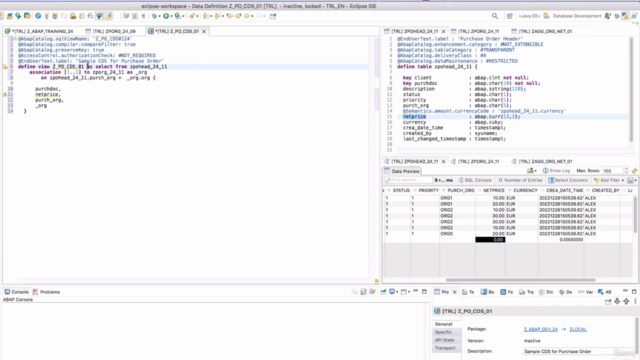This screenshot has height=360, width=640.
Task: Click the debug bug toolbar icon
Action: click(x=154, y=16)
